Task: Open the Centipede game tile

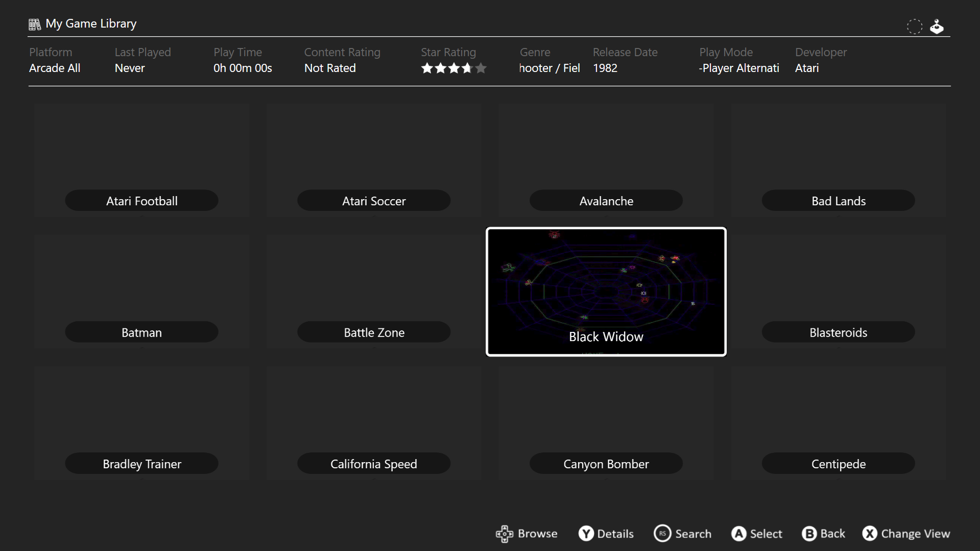Action: [x=839, y=423]
